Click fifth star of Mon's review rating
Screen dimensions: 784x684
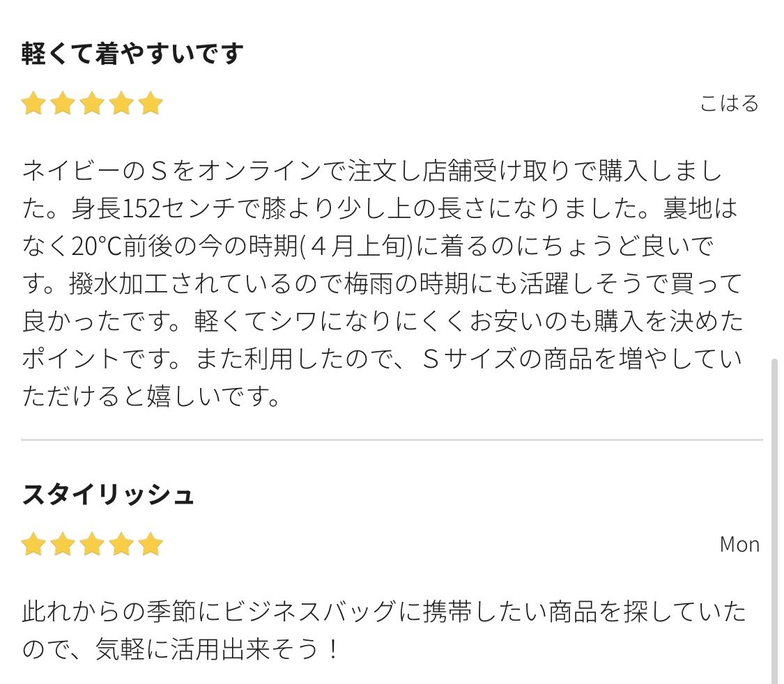(x=151, y=544)
